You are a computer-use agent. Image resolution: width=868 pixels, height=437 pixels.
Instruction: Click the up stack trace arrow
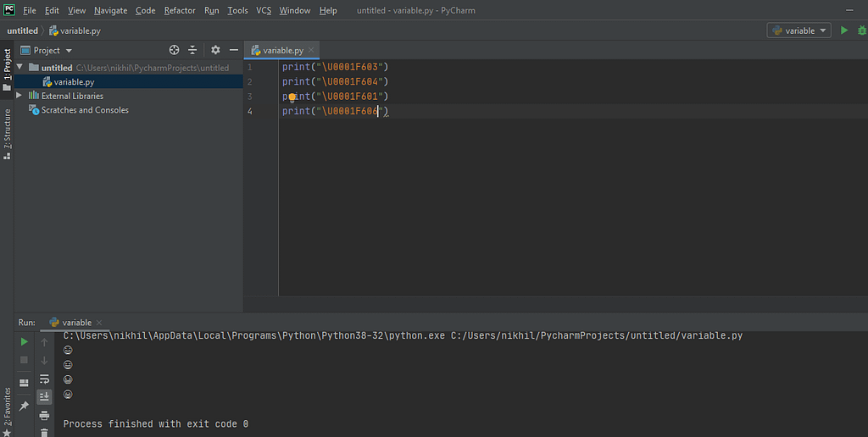pos(44,342)
